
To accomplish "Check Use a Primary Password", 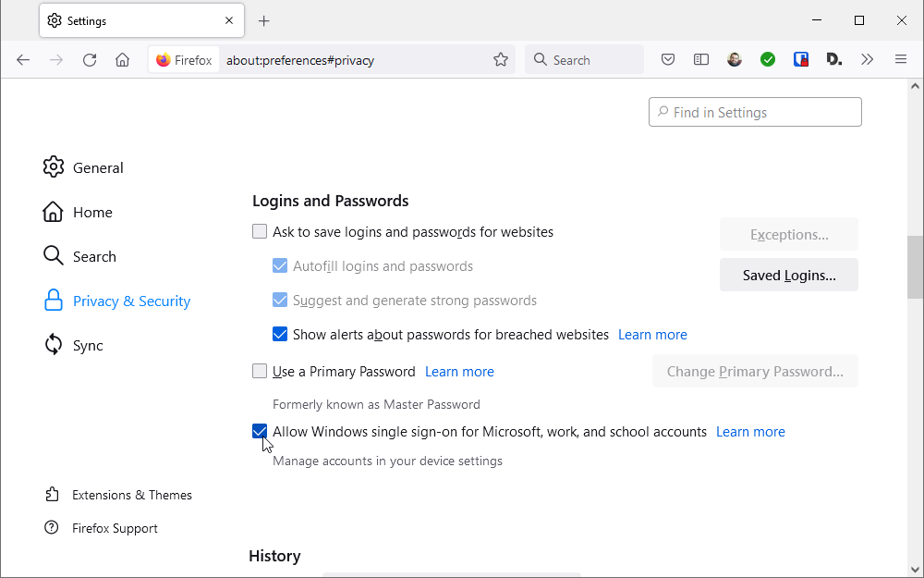I will coord(260,372).
